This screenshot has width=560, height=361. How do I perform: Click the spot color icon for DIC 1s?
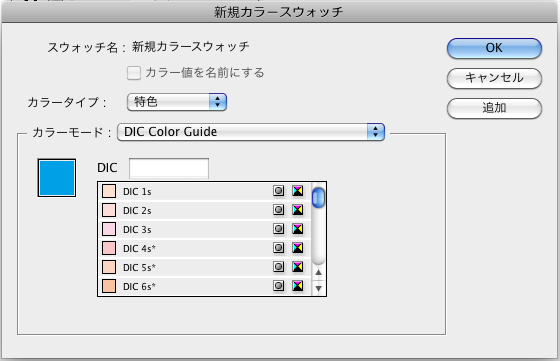(279, 191)
